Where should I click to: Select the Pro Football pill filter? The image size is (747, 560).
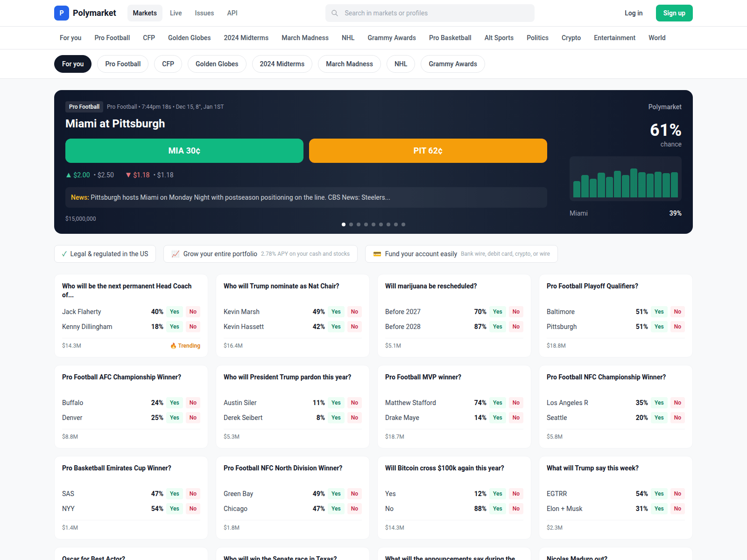point(123,64)
